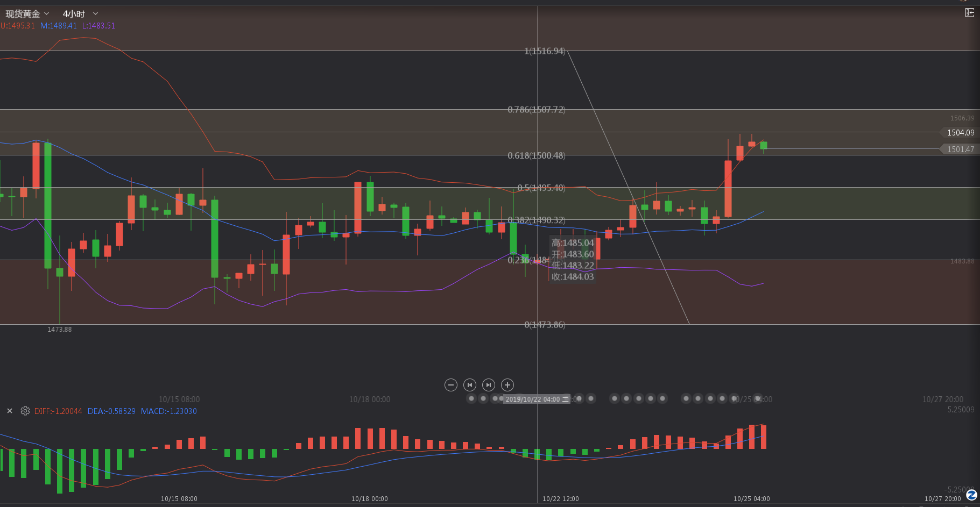Click the Fibonacci 0.5(1495.40) level label
The image size is (980, 507).
pyautogui.click(x=541, y=188)
